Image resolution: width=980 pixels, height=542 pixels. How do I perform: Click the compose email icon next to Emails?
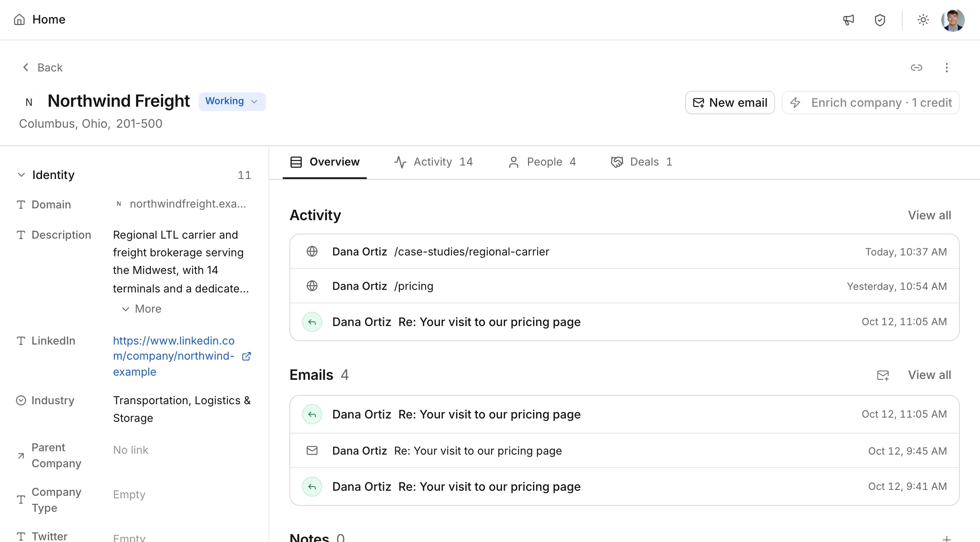[x=883, y=375]
